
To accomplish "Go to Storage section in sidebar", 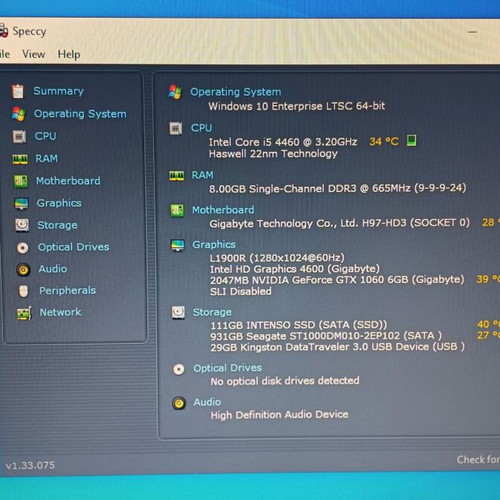I will click(57, 225).
